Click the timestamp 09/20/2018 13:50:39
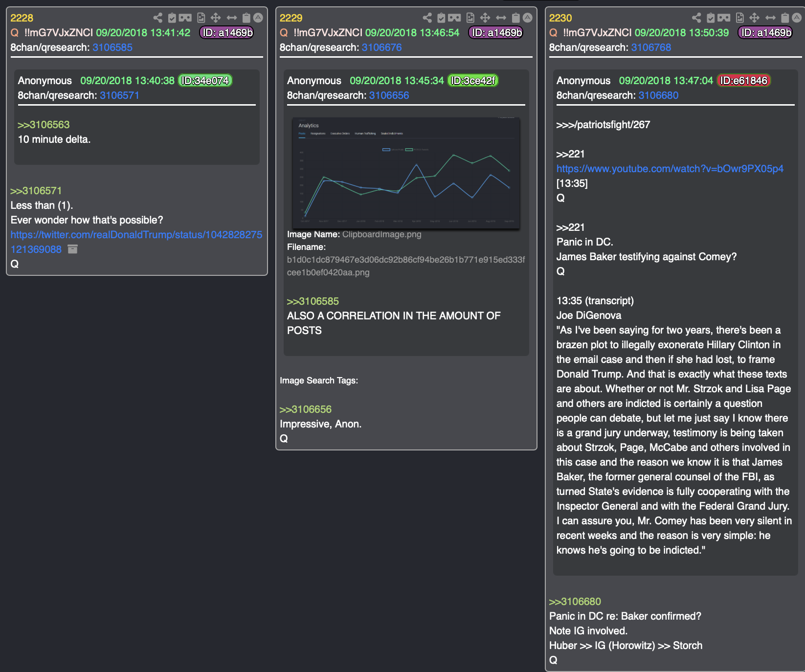The height and width of the screenshot is (672, 805). click(x=682, y=33)
